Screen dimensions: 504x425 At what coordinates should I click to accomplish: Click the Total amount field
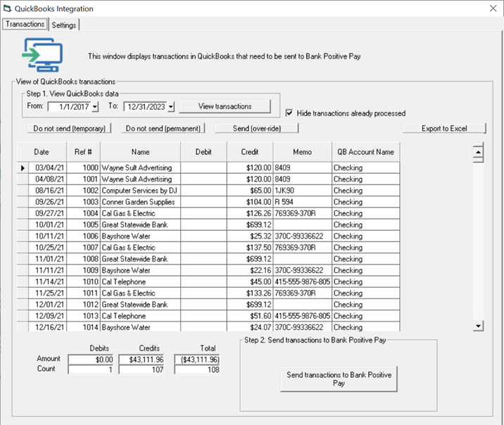coord(196,359)
